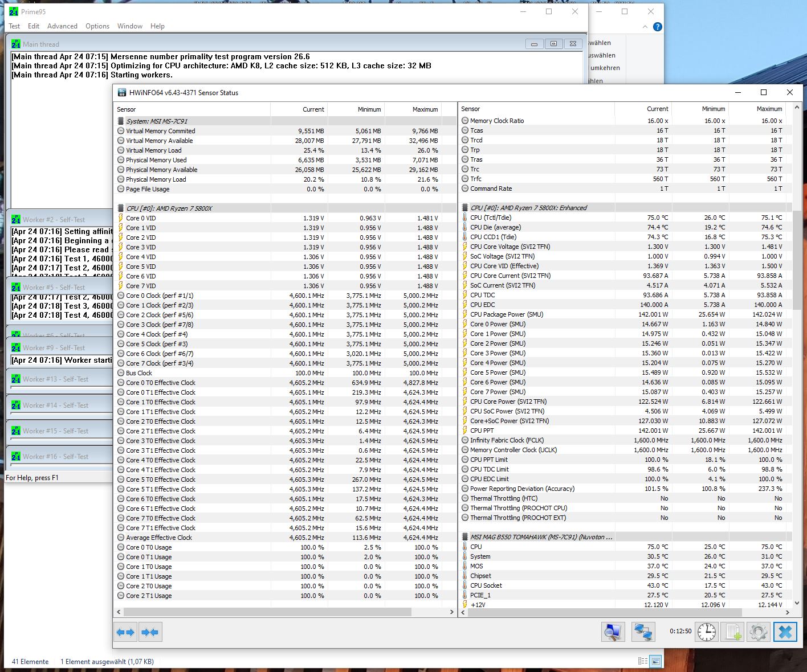Image resolution: width=807 pixels, height=672 pixels.
Task: Select the Thermal Throttling (HTC) row
Action: [625, 498]
